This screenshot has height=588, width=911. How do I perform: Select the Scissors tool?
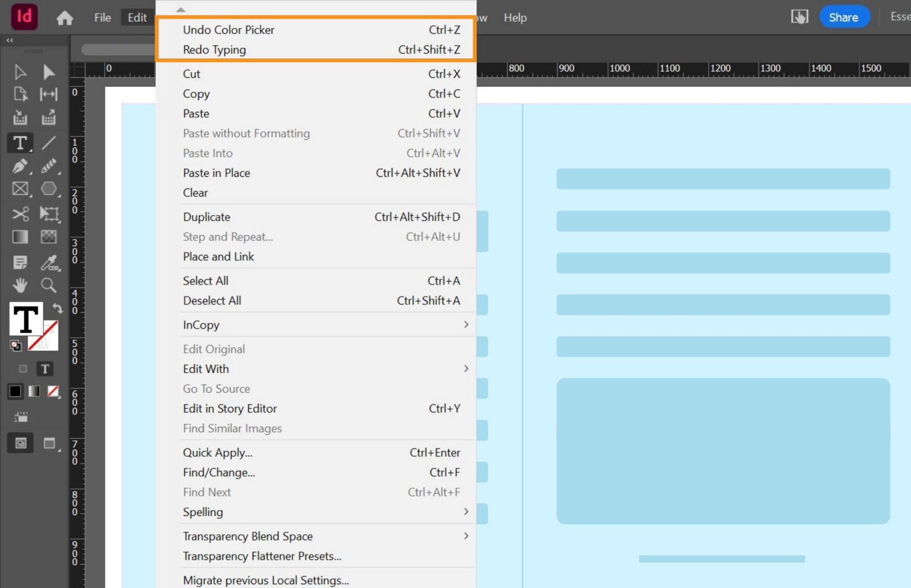click(20, 214)
